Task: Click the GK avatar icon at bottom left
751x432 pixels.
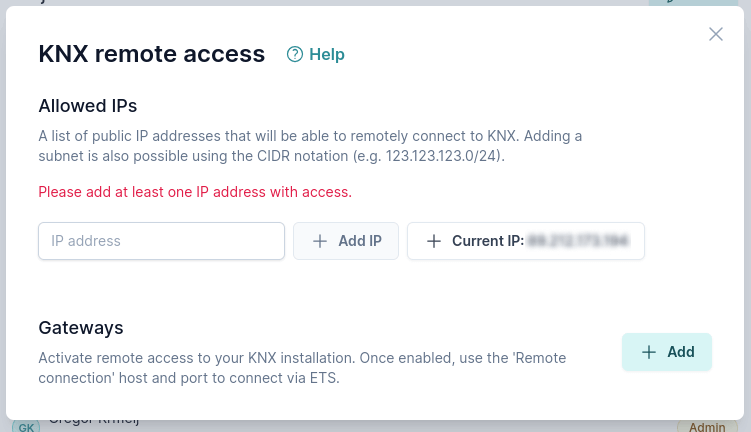Action: 25,427
